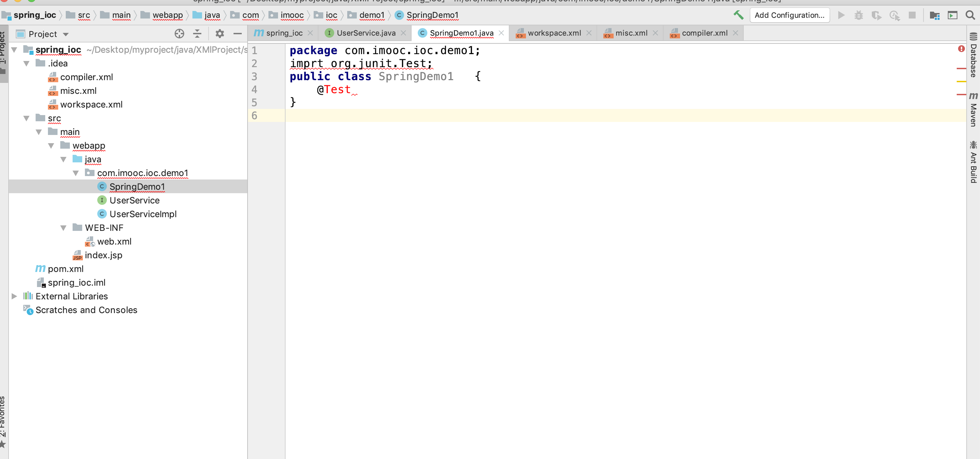Screen dimensions: 980x459
Task: Place cursor on highlighted empty line 6
Action: point(626,115)
